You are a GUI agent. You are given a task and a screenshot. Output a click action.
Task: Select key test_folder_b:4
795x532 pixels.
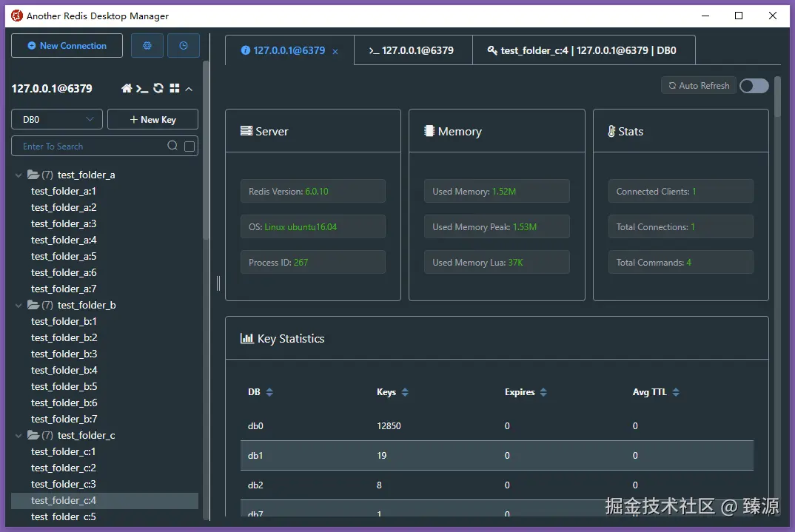point(64,370)
